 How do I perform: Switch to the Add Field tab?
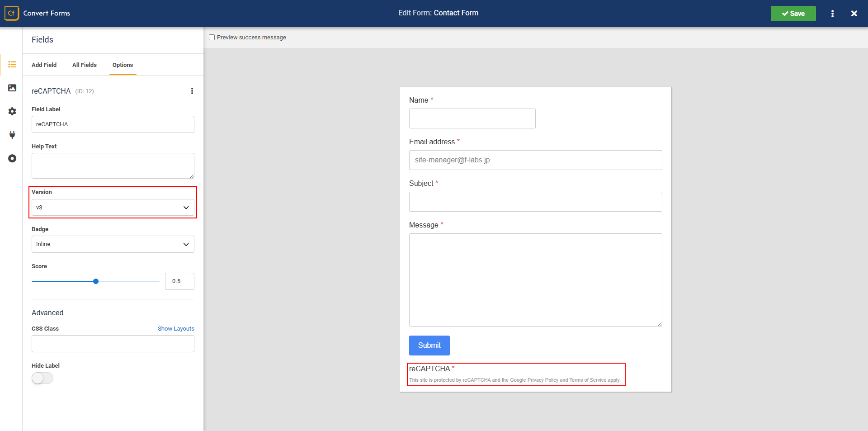click(44, 65)
